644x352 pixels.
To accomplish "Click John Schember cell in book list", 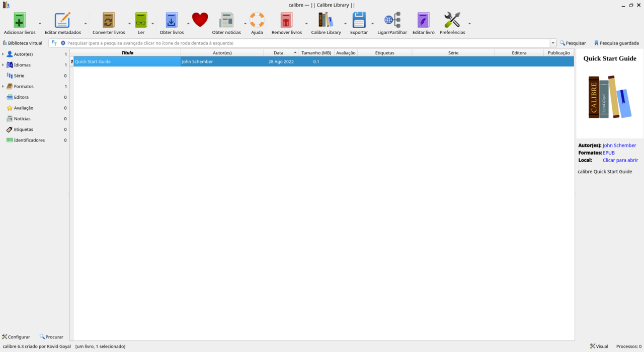I will 222,61.
